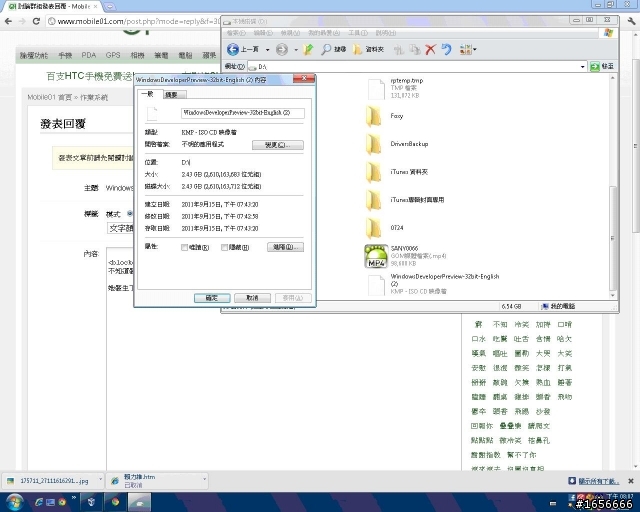This screenshot has height=512, width=640.
Task: Open the Forward history dropdown arrow in Explorer
Action: 296,50
